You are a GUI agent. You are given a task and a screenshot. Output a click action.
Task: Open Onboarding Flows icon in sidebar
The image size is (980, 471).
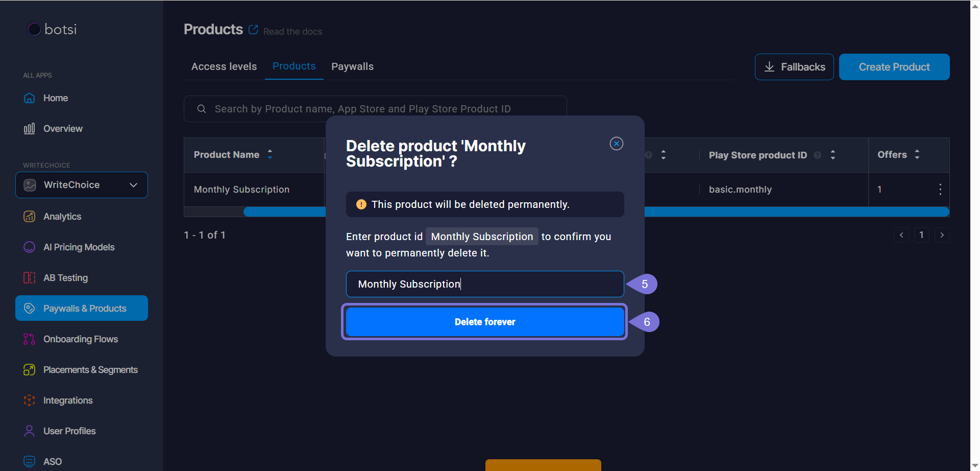pos(30,339)
